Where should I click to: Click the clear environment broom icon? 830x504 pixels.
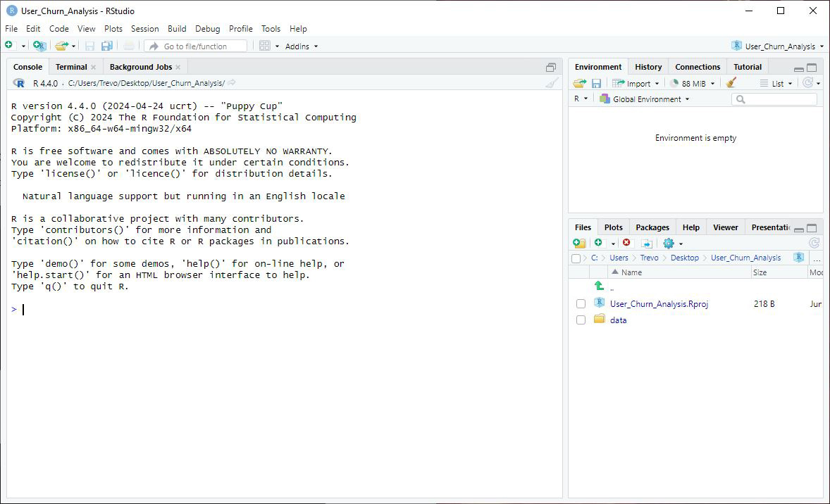731,82
